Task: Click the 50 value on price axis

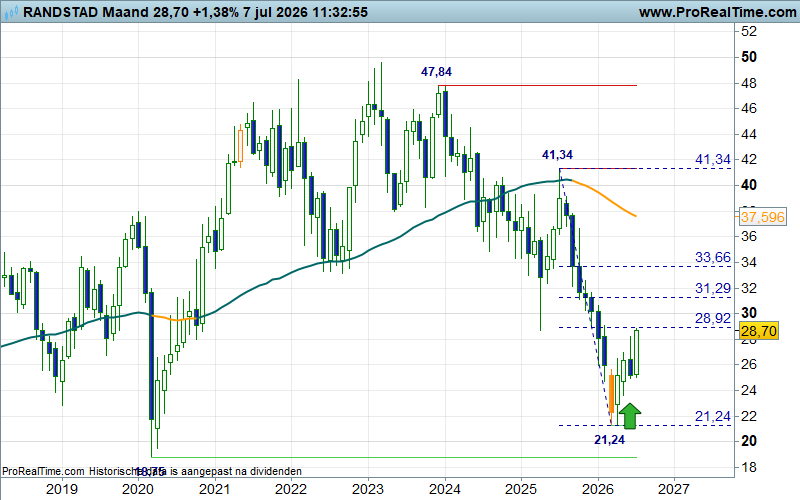Action: (x=749, y=57)
